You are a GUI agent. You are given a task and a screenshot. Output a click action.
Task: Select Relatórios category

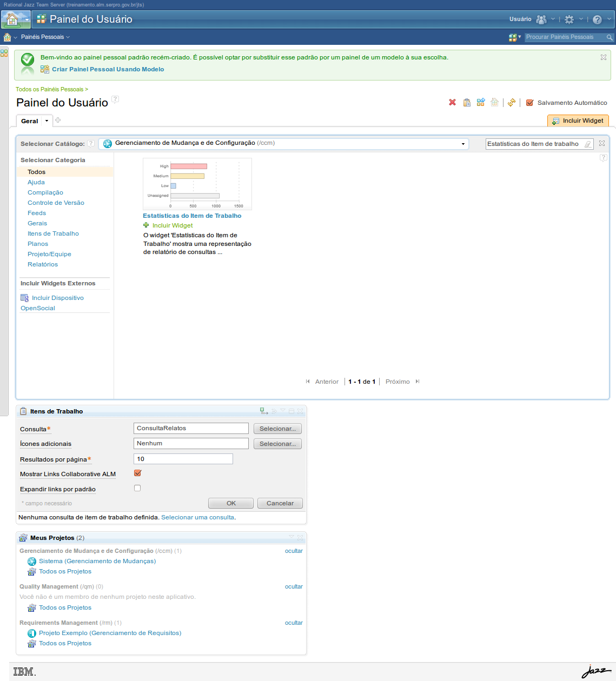click(x=43, y=264)
